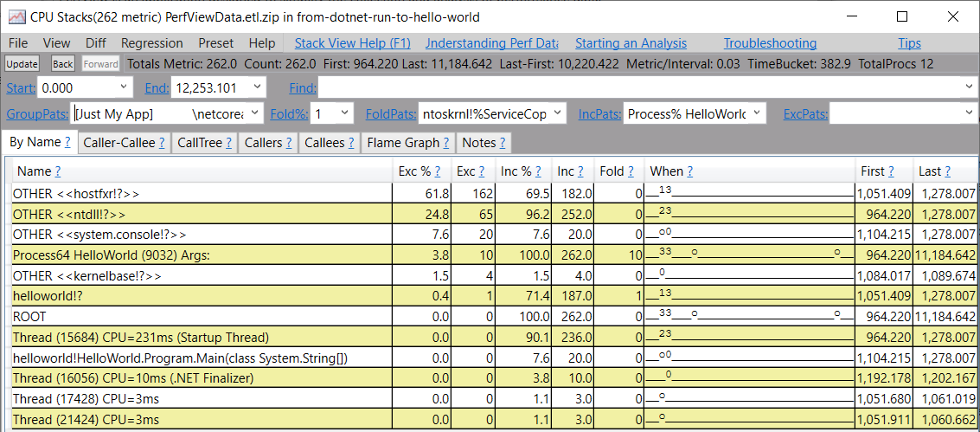Expand the Fold% dropdown arrow
Viewport: 980px width, 432px height.
tap(344, 113)
